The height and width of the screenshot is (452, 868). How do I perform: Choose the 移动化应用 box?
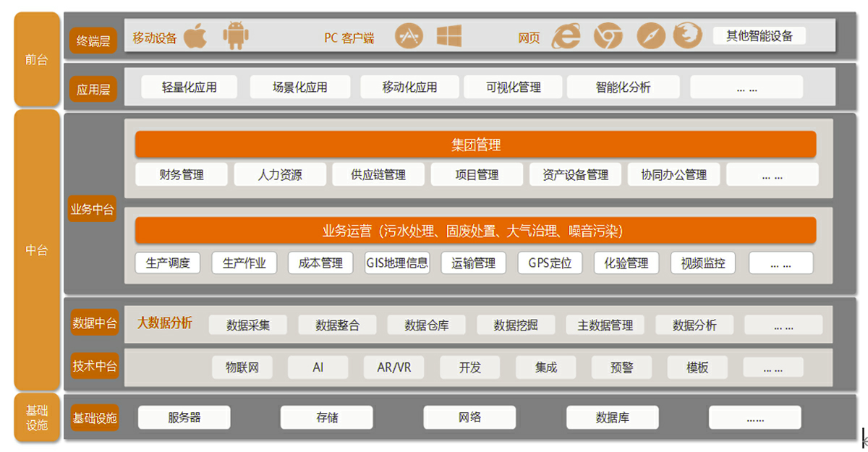[x=409, y=88]
